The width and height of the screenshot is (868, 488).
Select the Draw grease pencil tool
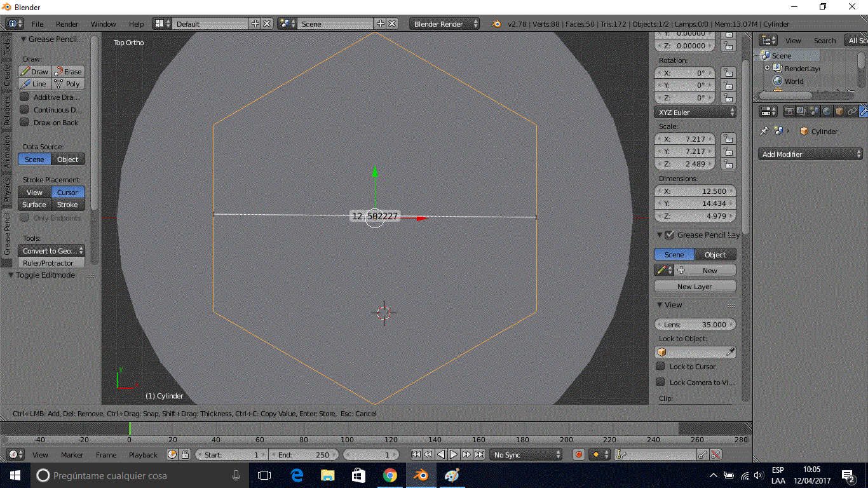[34, 72]
